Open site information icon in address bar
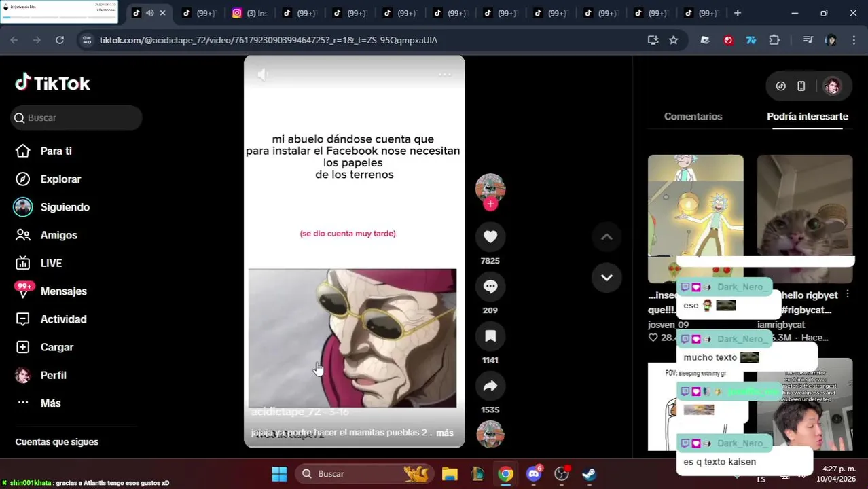 coord(86,40)
